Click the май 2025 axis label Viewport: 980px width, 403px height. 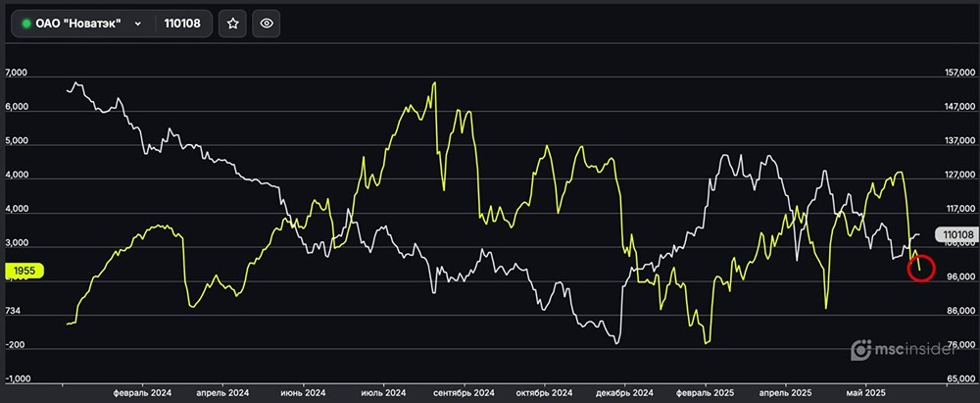pos(865,393)
